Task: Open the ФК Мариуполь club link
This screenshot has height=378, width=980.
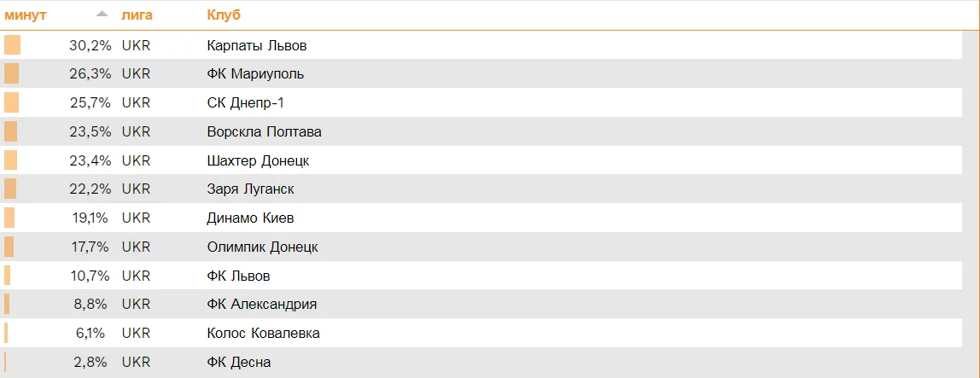Action: pyautogui.click(x=255, y=74)
